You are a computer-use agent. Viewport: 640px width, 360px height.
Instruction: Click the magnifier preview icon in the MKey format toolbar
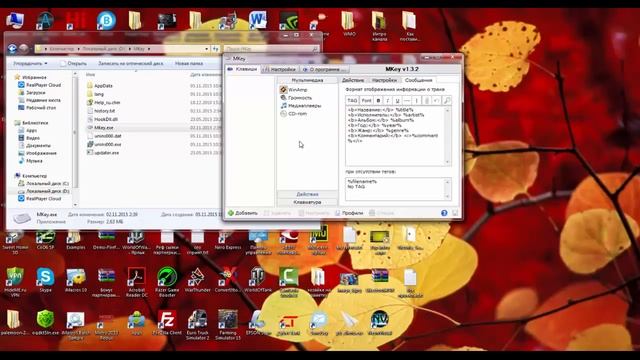click(x=447, y=100)
